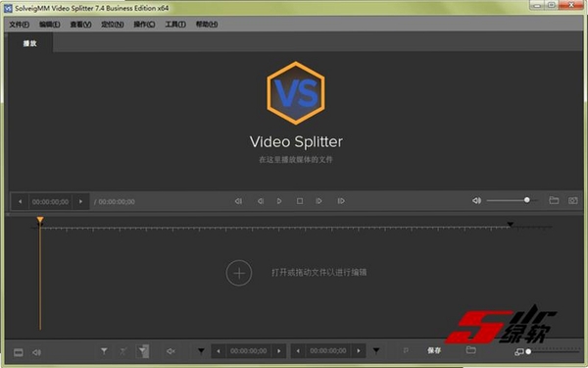Start playback with the play button
588x368 pixels.
tap(279, 201)
